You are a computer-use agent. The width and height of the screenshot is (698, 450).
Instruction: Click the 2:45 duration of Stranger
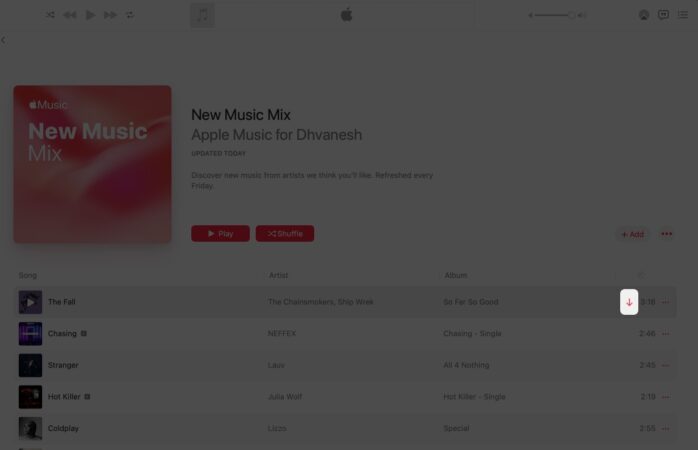[x=647, y=365]
